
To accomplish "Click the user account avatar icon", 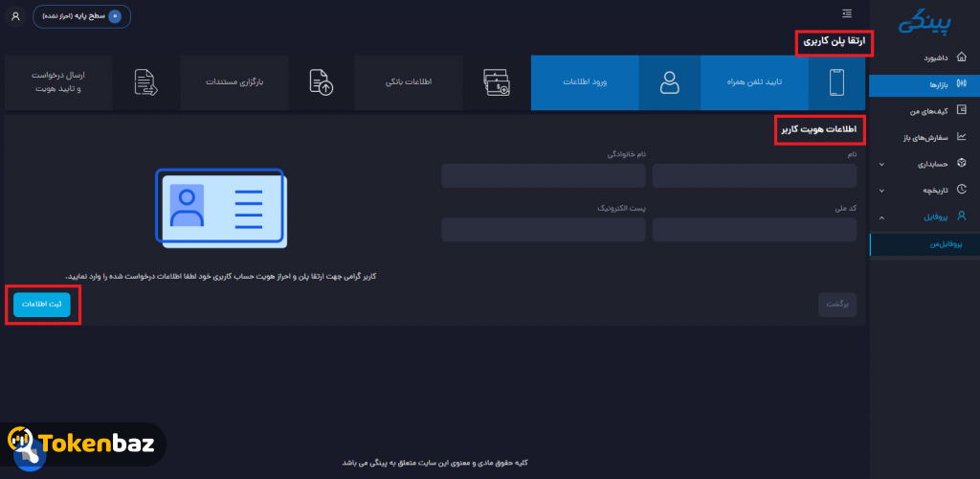I will 15,16.
